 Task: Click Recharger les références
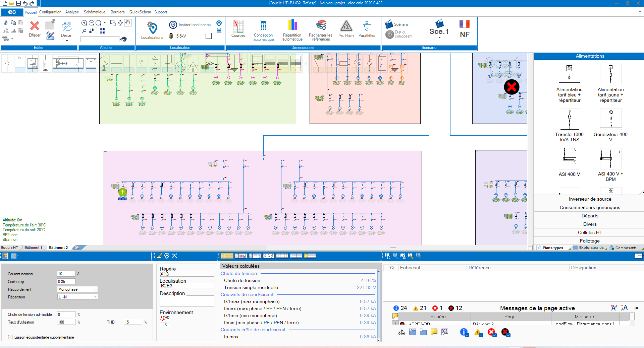321,30
